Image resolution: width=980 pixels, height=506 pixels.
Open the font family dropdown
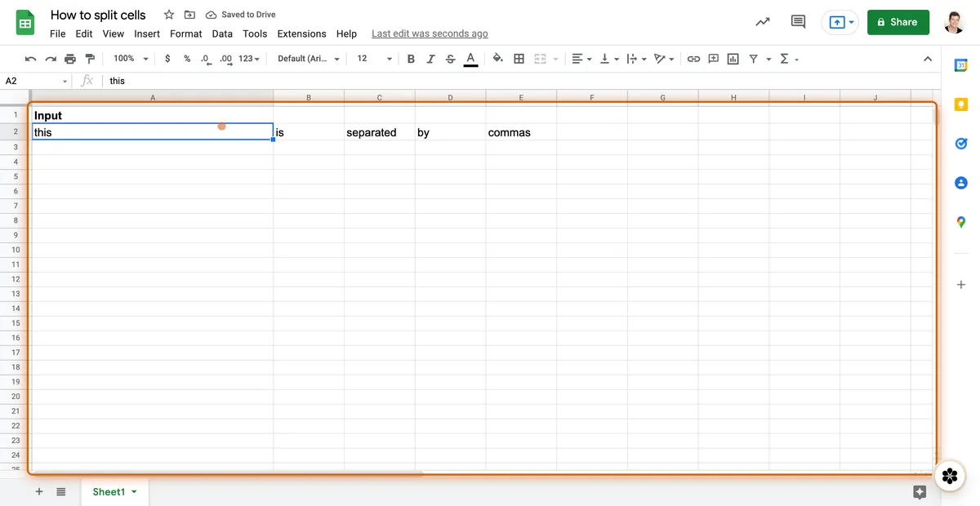306,58
